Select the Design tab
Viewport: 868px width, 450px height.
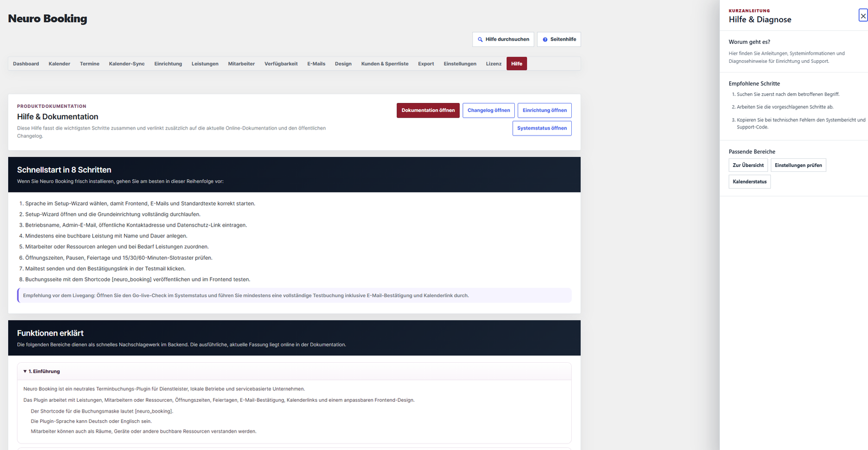point(343,64)
